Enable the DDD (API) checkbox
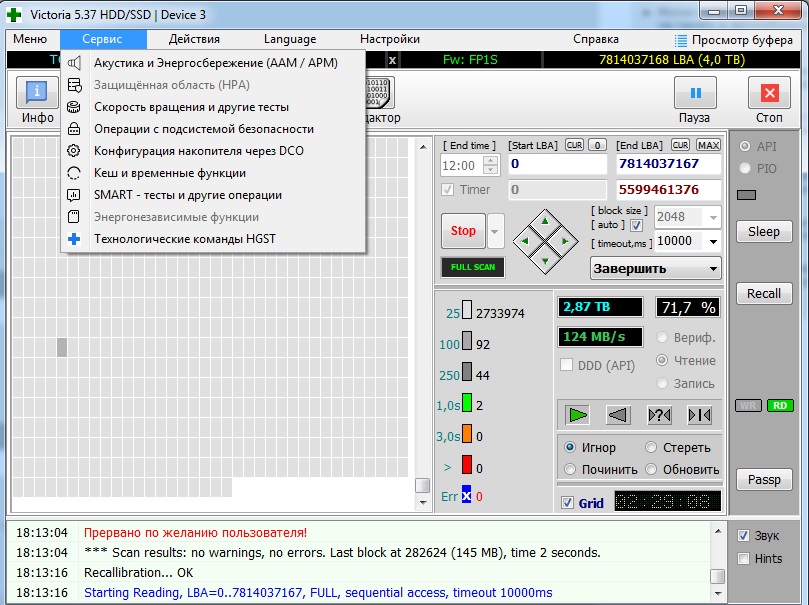Viewport: 809px width, 605px height. coord(567,365)
